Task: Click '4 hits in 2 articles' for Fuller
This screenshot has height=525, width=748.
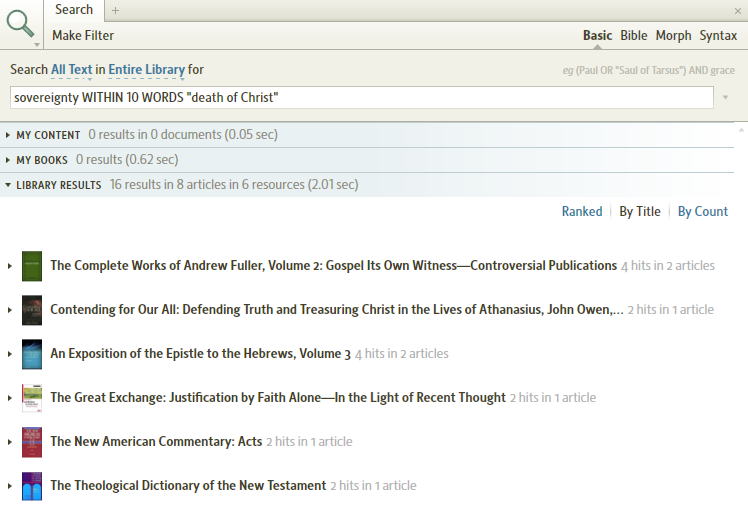Action: (x=668, y=266)
